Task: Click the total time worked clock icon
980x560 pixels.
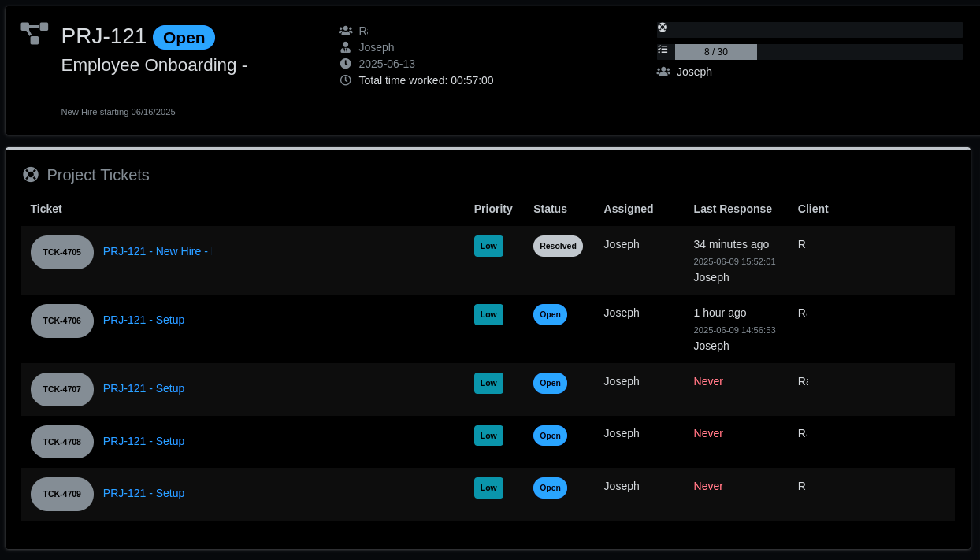Action: coord(345,80)
